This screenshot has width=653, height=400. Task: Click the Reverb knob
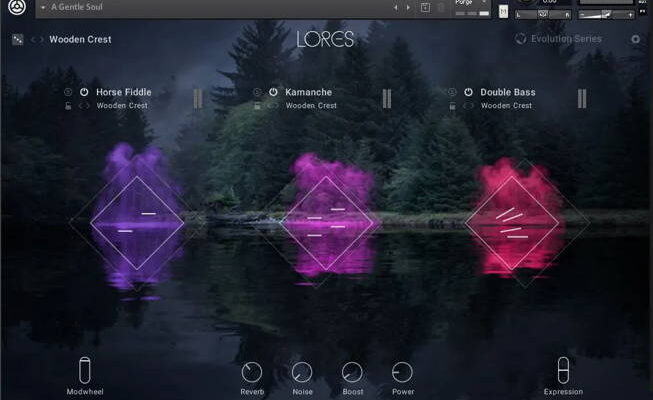click(252, 372)
